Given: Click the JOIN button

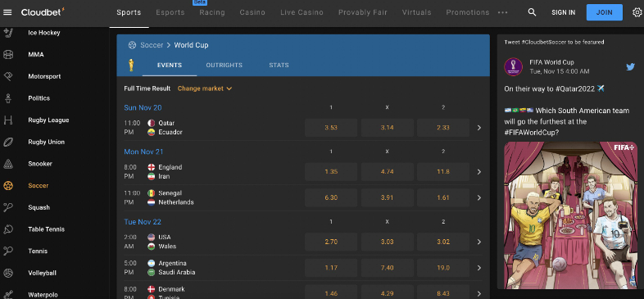Looking at the screenshot, I should (604, 12).
